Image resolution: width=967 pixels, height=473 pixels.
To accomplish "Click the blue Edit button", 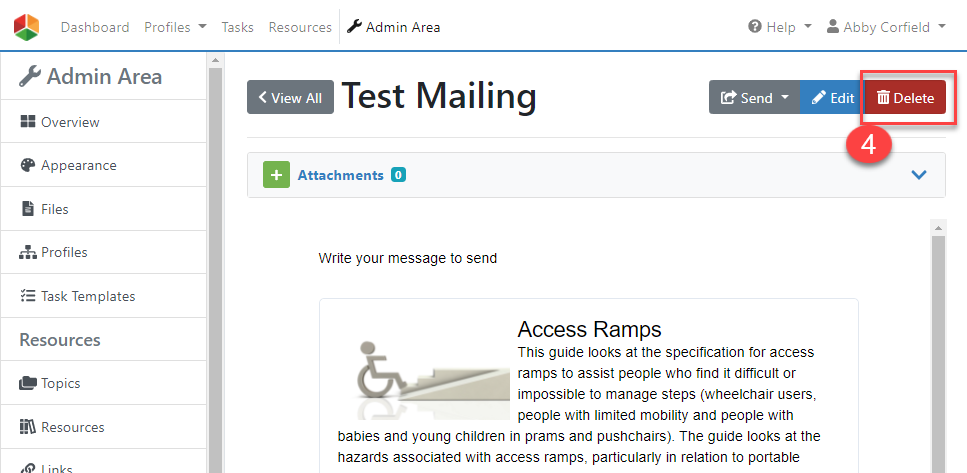I will pyautogui.click(x=831, y=98).
